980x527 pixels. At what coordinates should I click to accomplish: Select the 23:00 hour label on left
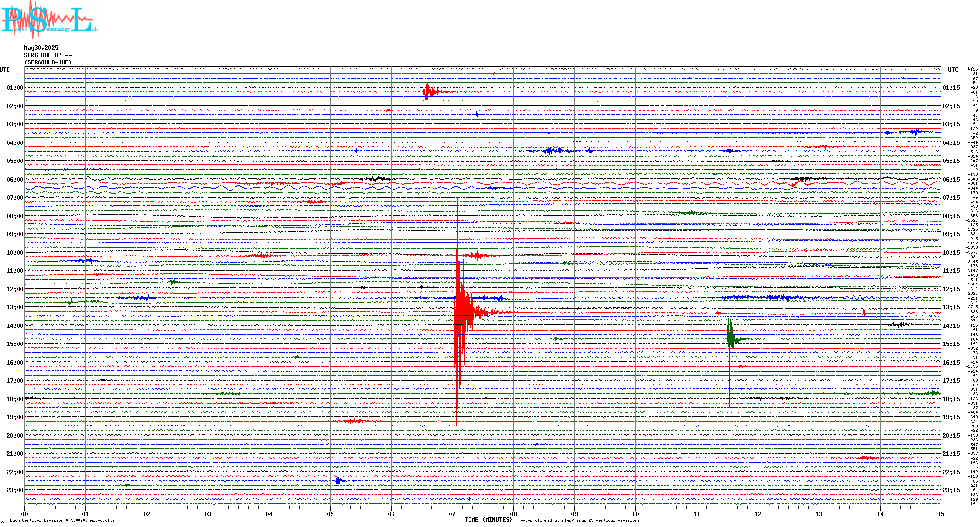15,490
